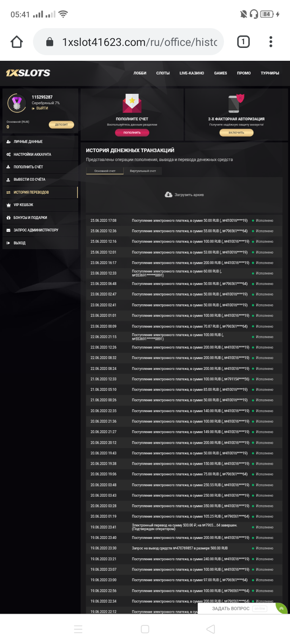Click the cloud download archive icon
Screen dimensions: 290x644
(x=168, y=195)
